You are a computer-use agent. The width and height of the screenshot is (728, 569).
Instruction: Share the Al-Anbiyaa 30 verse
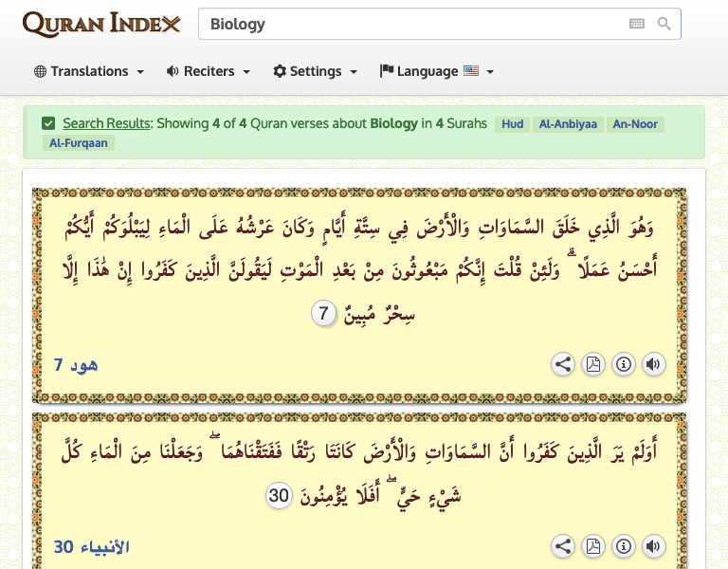pyautogui.click(x=563, y=546)
